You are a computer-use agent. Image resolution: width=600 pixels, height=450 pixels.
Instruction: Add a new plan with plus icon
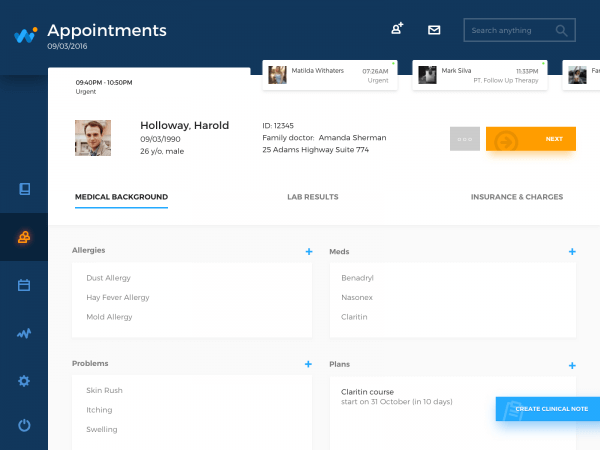coord(571,366)
